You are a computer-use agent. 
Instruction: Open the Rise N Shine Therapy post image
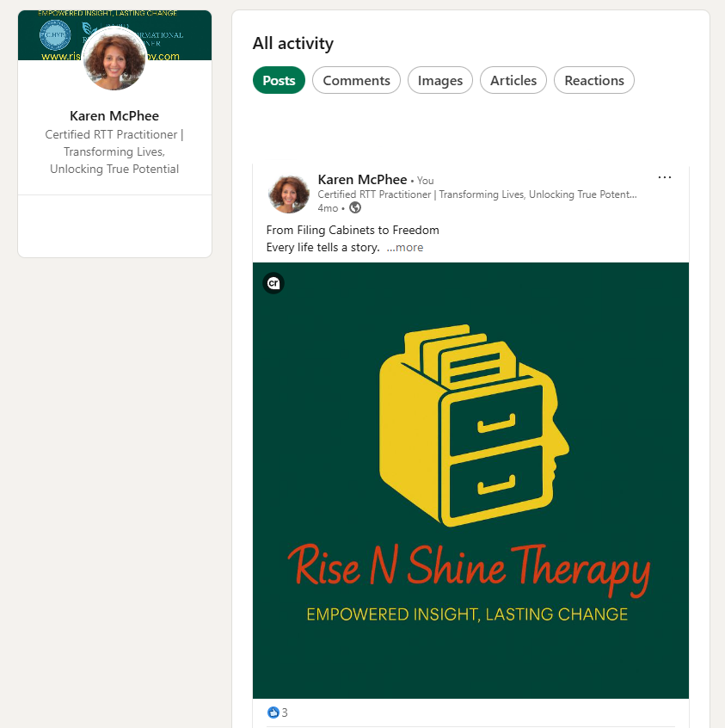tap(470, 480)
